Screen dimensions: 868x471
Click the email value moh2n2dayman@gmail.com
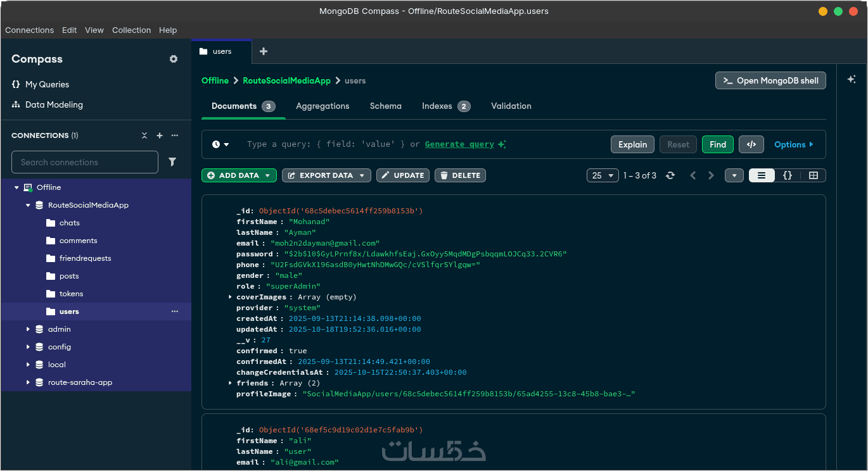(x=325, y=243)
